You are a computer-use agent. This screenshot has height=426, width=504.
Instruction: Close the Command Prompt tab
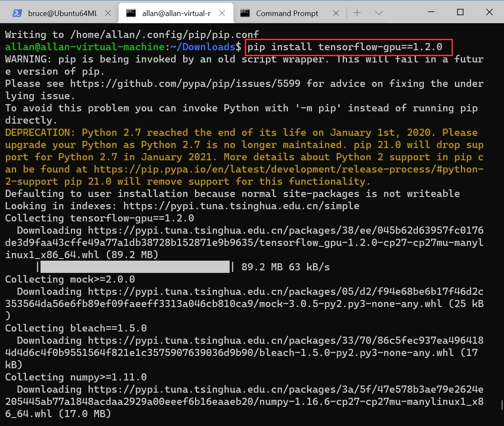pos(336,13)
